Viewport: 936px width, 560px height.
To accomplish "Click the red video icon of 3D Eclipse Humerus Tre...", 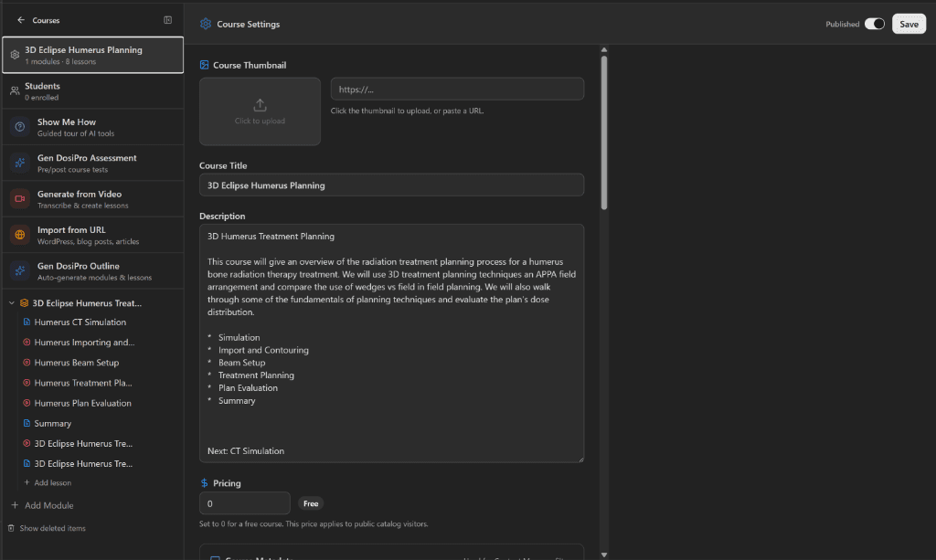I will coord(27,443).
